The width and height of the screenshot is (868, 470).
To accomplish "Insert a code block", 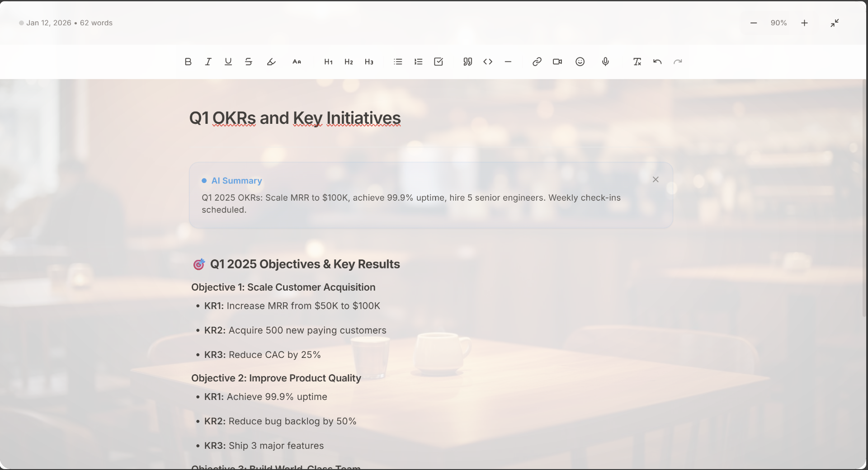I will click(488, 62).
